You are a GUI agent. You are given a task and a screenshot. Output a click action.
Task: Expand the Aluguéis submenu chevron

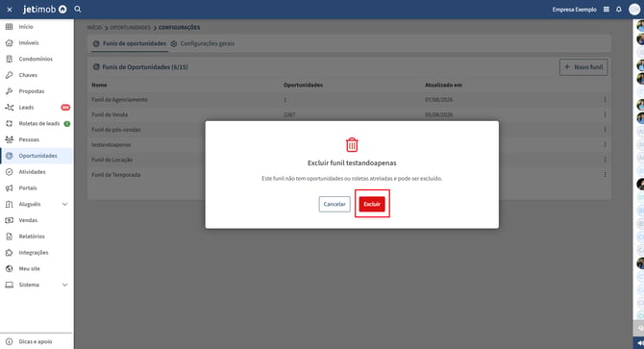pos(65,204)
